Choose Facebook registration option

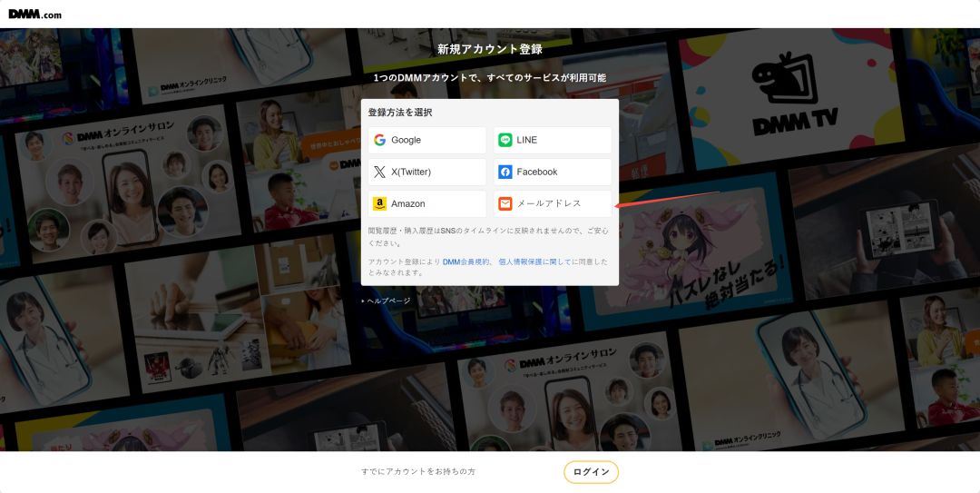click(x=553, y=172)
